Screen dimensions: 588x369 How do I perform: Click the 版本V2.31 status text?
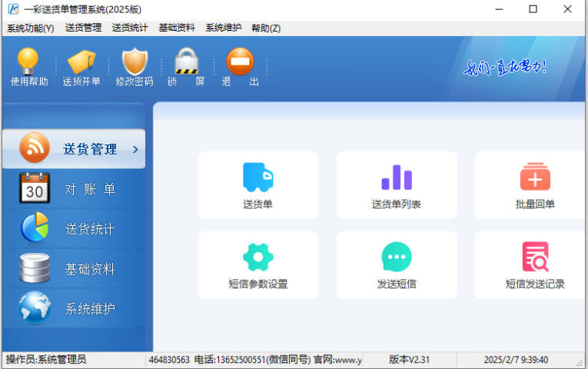pyautogui.click(x=409, y=360)
